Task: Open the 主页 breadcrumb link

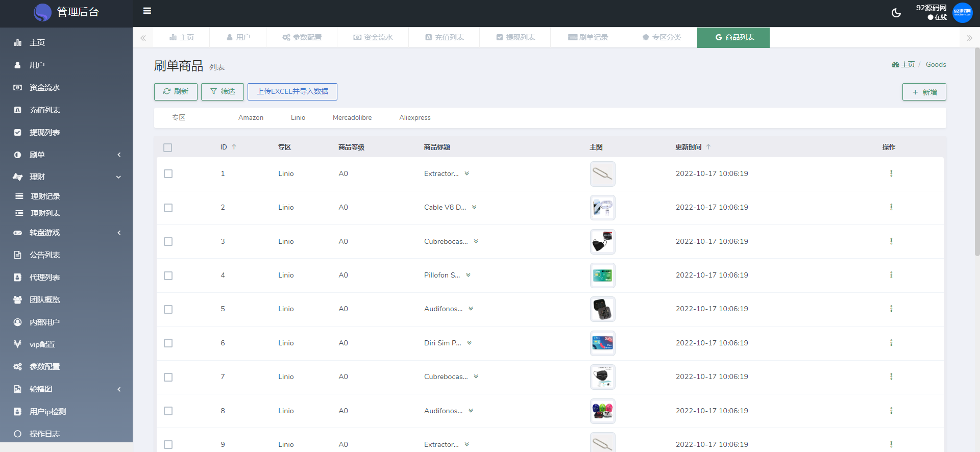Action: pos(903,65)
